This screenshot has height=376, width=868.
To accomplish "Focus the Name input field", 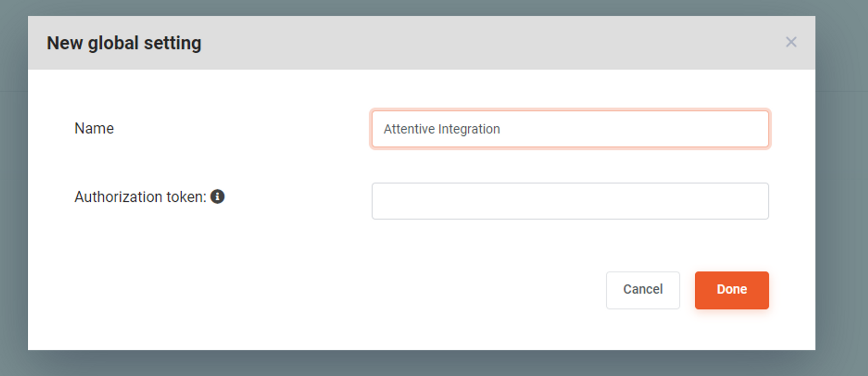I will (570, 129).
